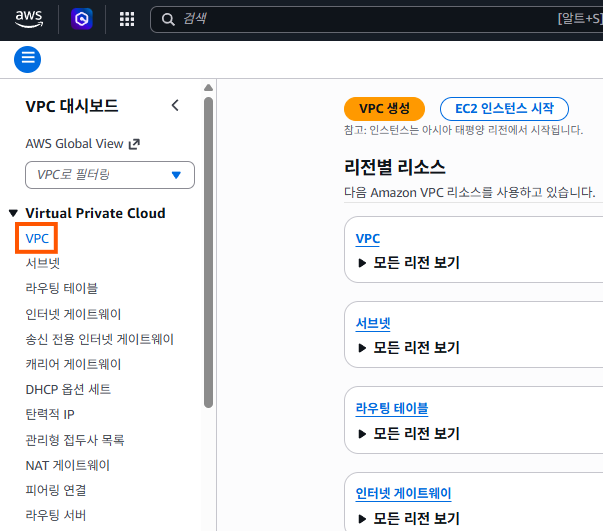
Task: Collapse sidebar with the left chevron
Action: click(175, 105)
